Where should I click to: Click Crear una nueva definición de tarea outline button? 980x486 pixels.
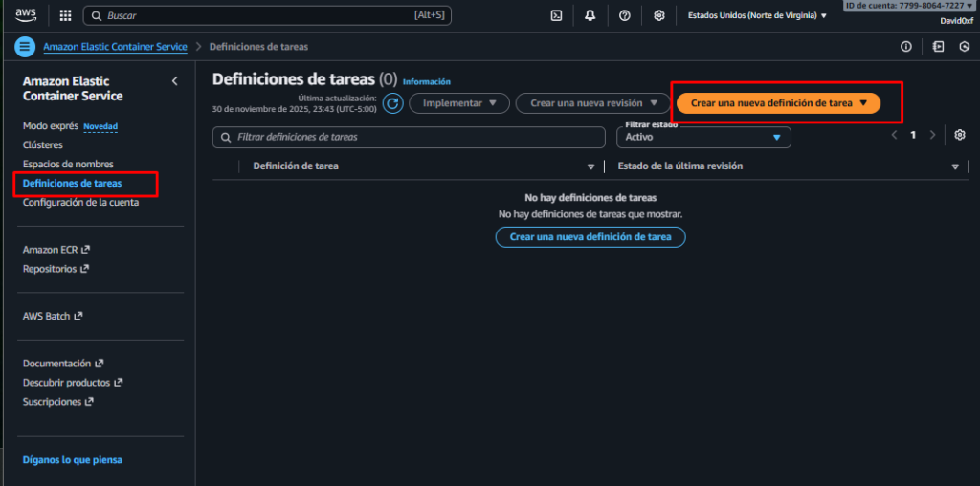[x=590, y=236]
